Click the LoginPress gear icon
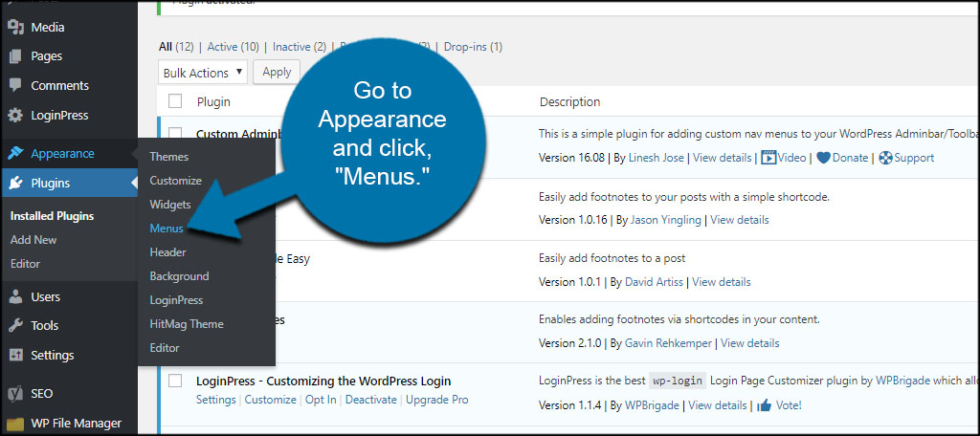980x436 pixels. click(15, 116)
